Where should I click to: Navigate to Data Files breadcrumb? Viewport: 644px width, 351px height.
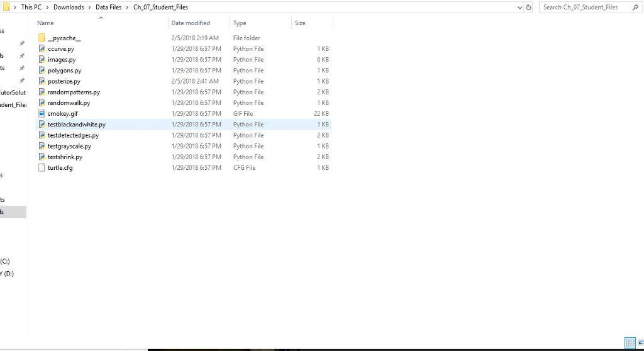108,7
